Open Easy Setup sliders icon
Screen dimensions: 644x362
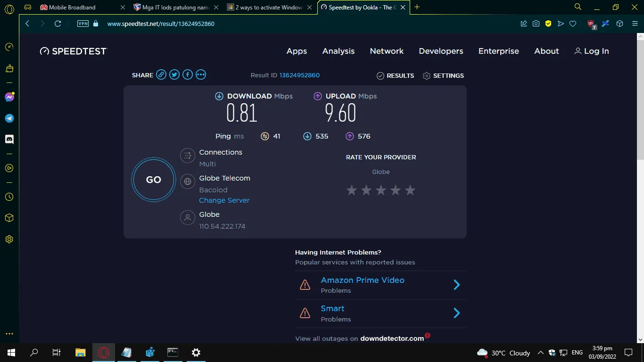point(635,24)
